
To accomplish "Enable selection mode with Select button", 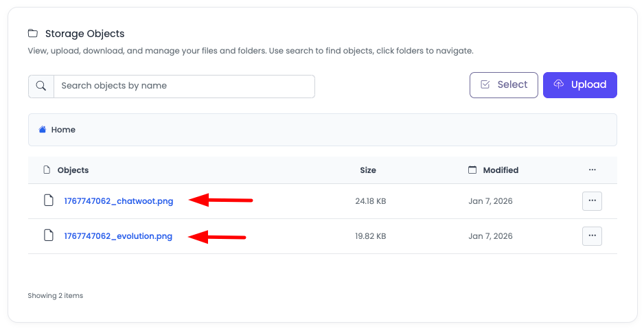I will [504, 85].
